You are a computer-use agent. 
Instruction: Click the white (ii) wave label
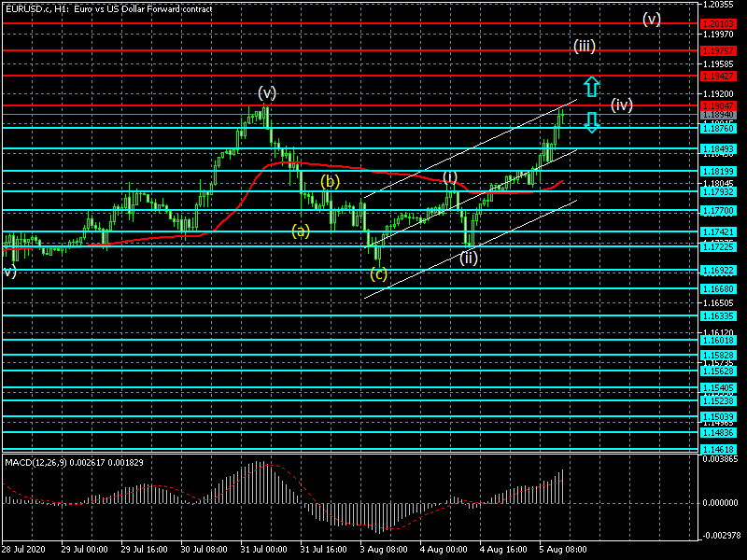point(469,259)
